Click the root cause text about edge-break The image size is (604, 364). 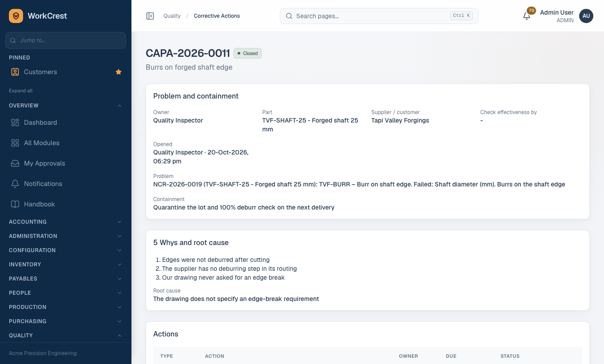click(236, 299)
